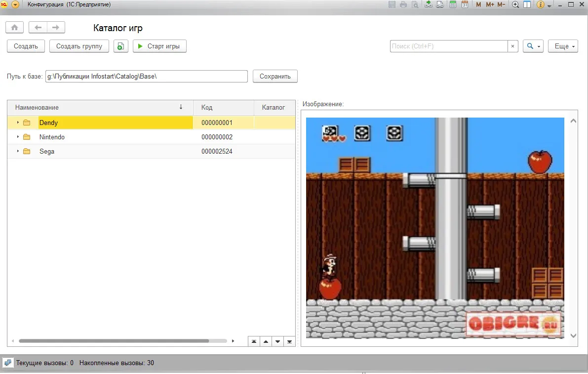Navigate forward with the right arrow

56,27
